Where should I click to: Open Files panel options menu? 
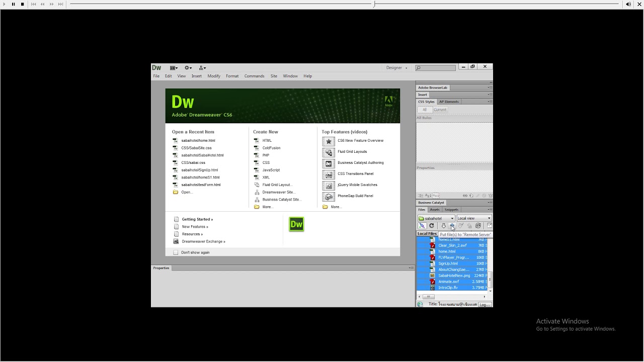[x=490, y=210]
